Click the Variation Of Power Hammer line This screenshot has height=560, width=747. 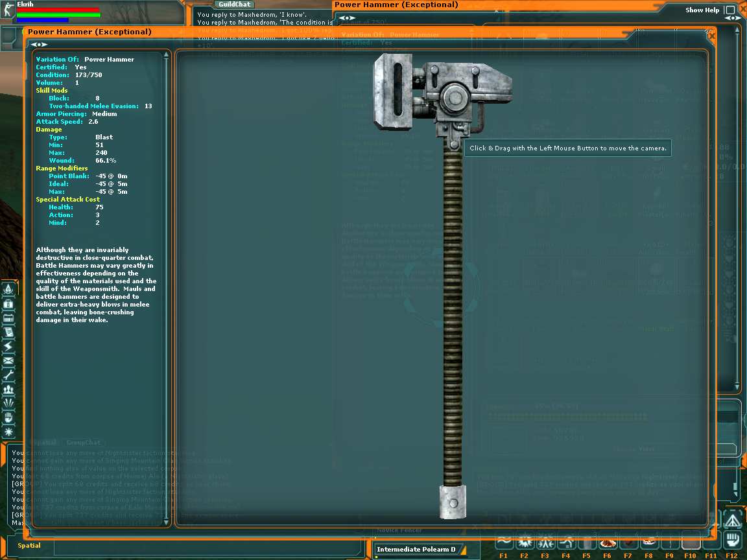(x=85, y=60)
